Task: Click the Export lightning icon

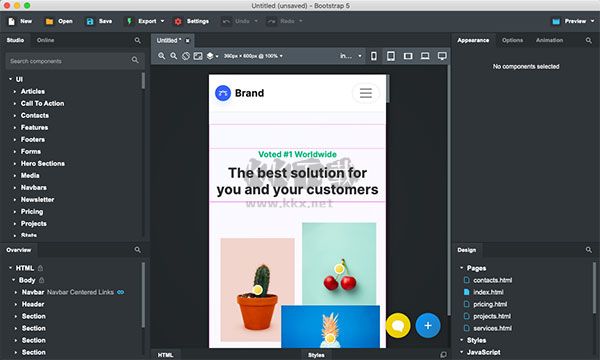Action: pos(129,21)
